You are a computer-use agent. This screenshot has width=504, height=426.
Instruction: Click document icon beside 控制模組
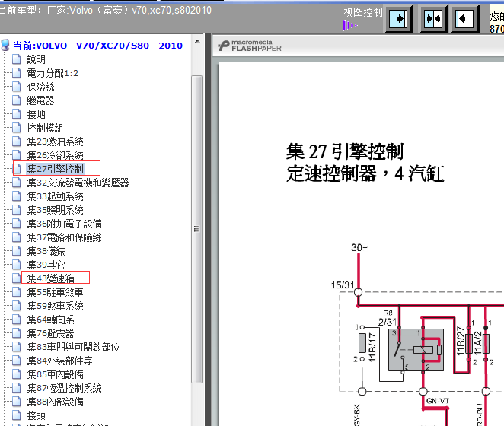pos(17,128)
